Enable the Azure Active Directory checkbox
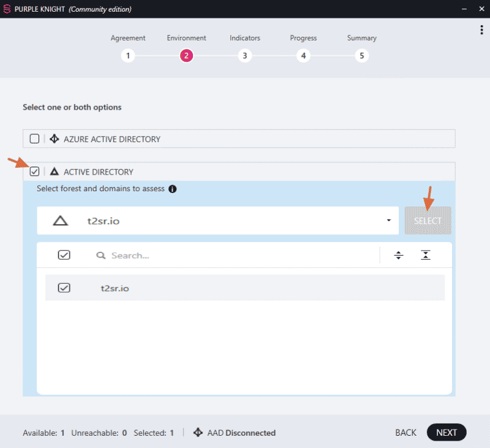 [34, 139]
